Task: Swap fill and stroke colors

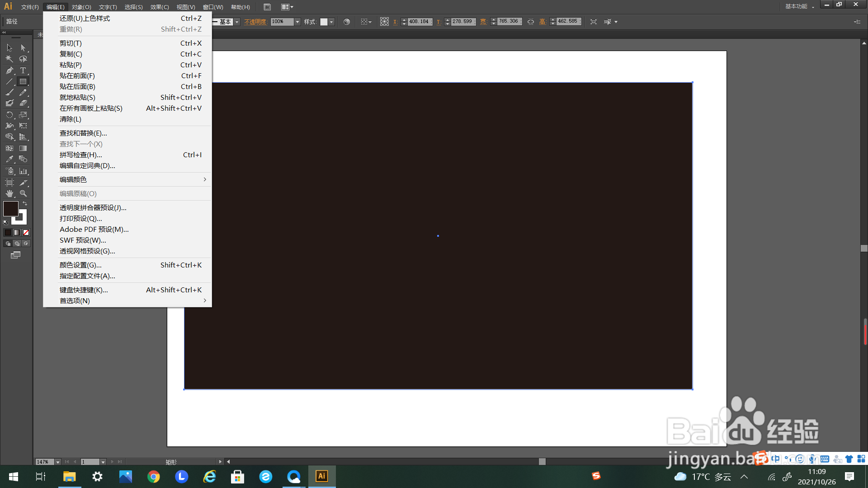Action: point(25,204)
